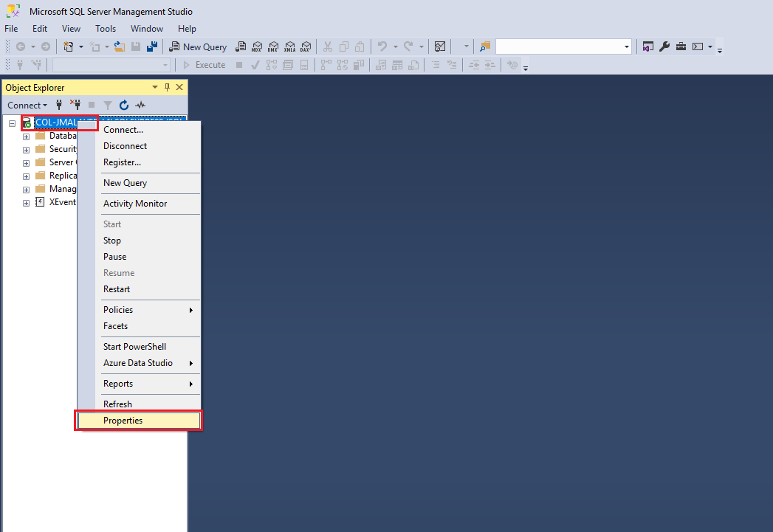Open the Toolbox briefcase icon

pyautogui.click(x=681, y=46)
